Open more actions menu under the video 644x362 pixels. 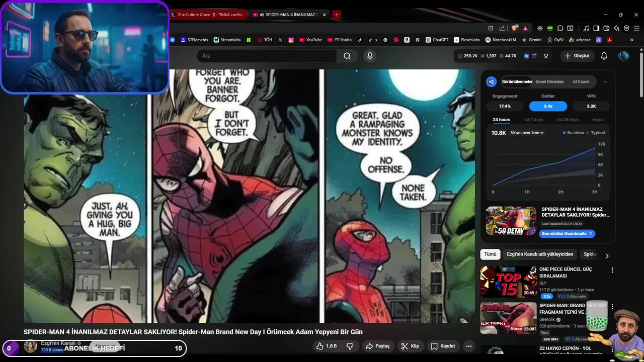[x=468, y=346]
